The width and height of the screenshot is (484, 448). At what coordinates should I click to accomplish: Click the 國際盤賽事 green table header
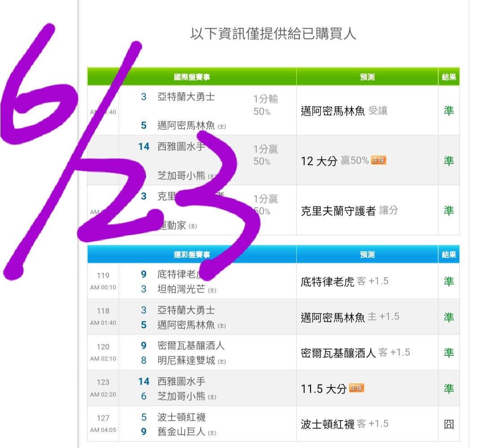[x=192, y=77]
